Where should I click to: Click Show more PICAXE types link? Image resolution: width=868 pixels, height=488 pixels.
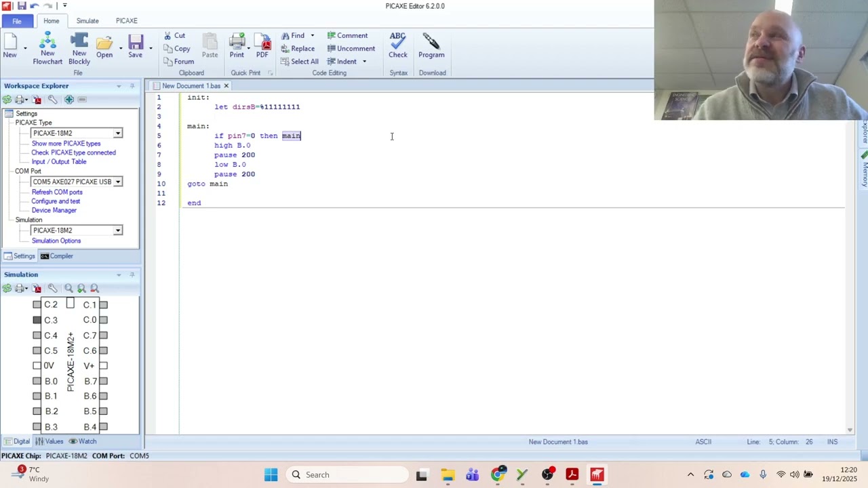pyautogui.click(x=66, y=144)
